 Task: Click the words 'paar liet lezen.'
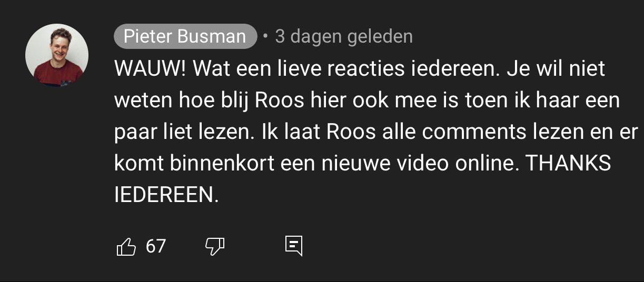click(184, 132)
